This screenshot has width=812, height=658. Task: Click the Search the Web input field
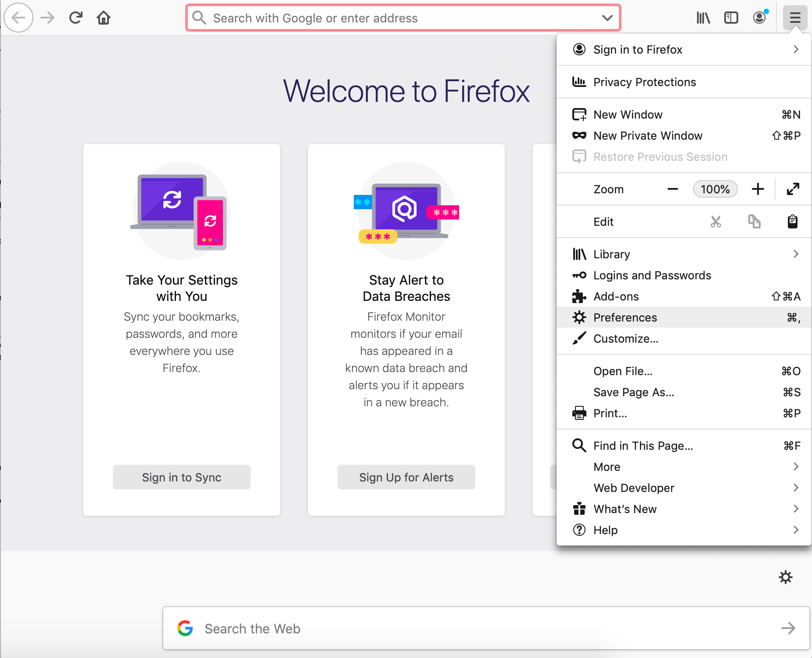486,628
